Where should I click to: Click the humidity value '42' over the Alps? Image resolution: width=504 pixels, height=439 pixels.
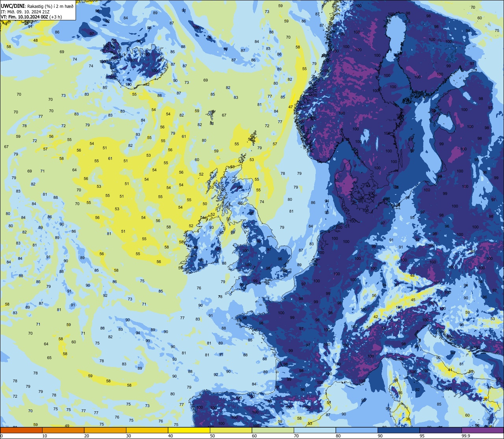tap(376, 317)
